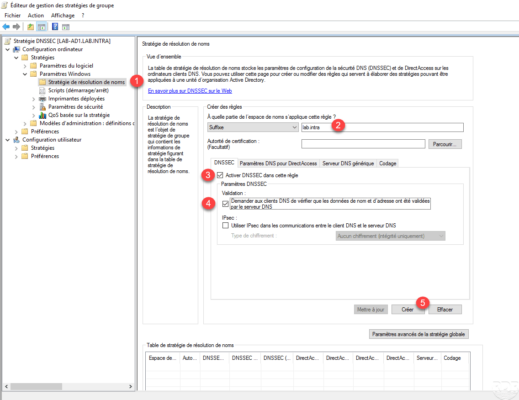Screen dimensions: 519x400
Task: Open the Action menu
Action: [x=36, y=15]
